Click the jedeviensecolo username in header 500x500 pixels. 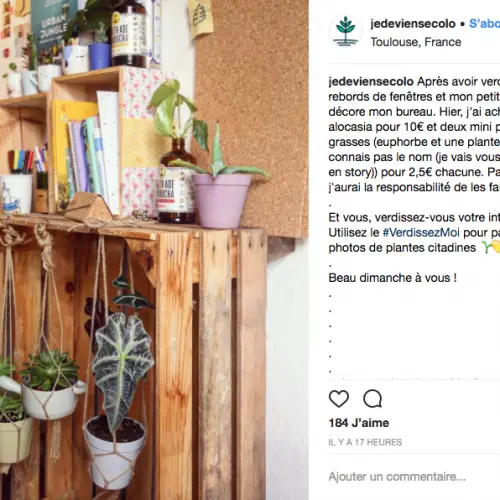[413, 24]
